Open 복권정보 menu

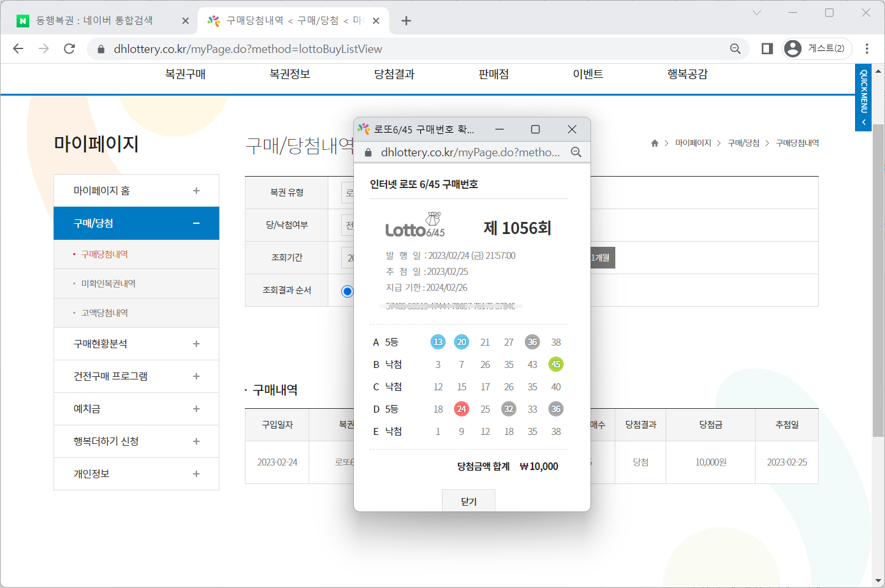pyautogui.click(x=289, y=74)
